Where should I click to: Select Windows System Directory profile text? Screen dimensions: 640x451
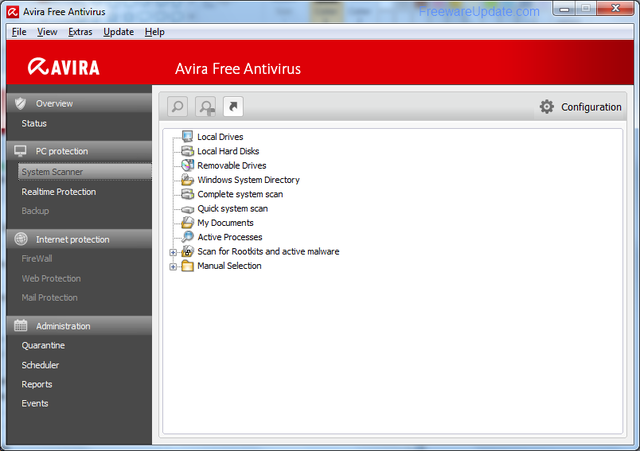click(249, 180)
